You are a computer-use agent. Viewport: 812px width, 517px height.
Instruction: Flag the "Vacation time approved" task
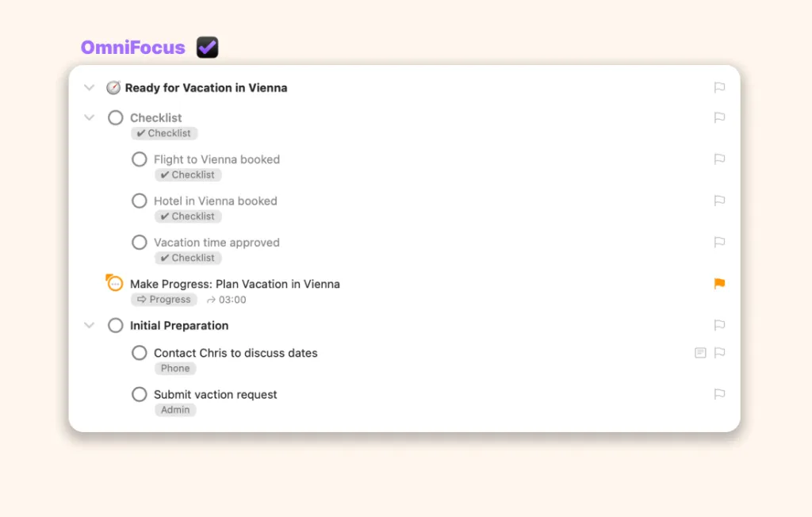pyautogui.click(x=719, y=242)
